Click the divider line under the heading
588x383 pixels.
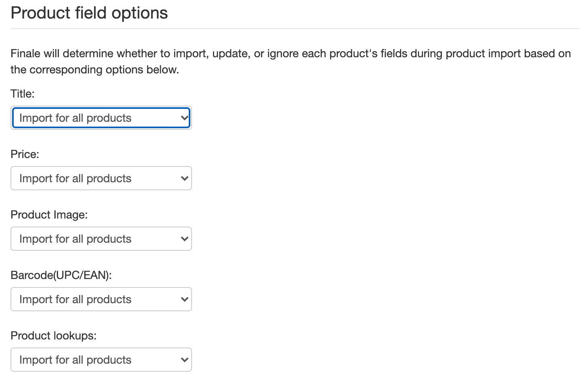pyautogui.click(x=295, y=29)
